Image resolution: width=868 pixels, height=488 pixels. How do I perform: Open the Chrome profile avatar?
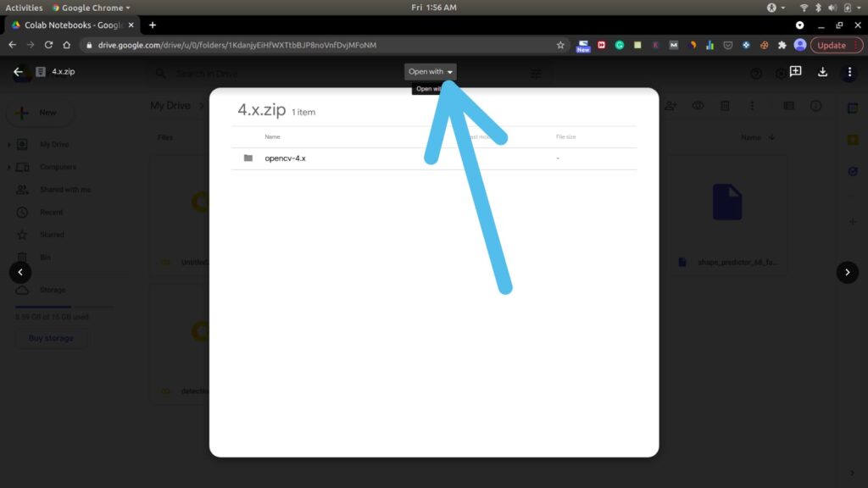[x=800, y=45]
